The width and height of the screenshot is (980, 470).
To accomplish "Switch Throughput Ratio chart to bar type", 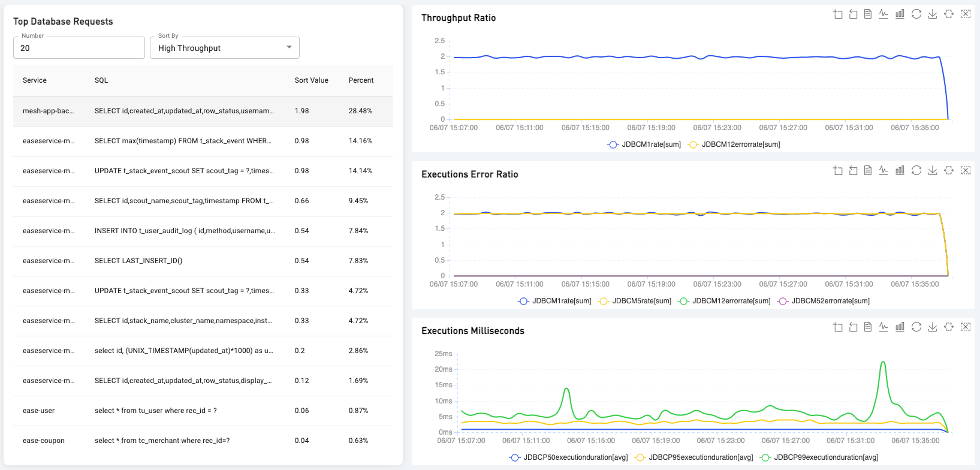I will coord(900,14).
